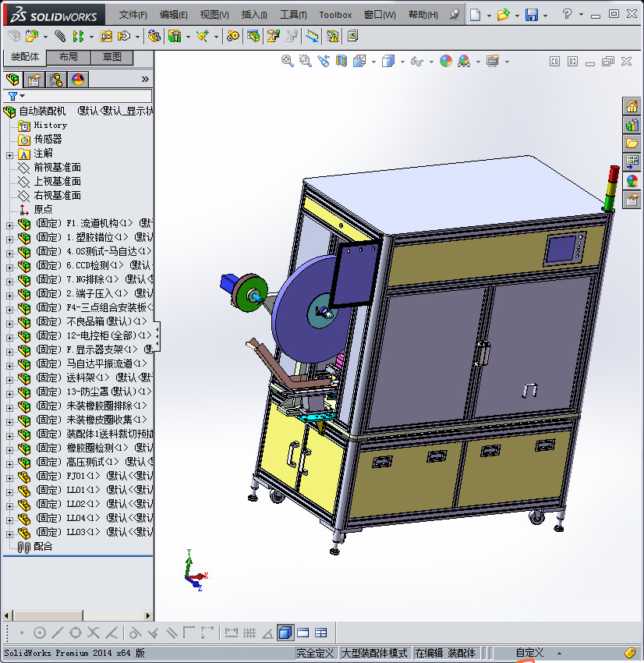Open File Explorer task pane folder icon
The height and width of the screenshot is (663, 644).
(x=632, y=144)
